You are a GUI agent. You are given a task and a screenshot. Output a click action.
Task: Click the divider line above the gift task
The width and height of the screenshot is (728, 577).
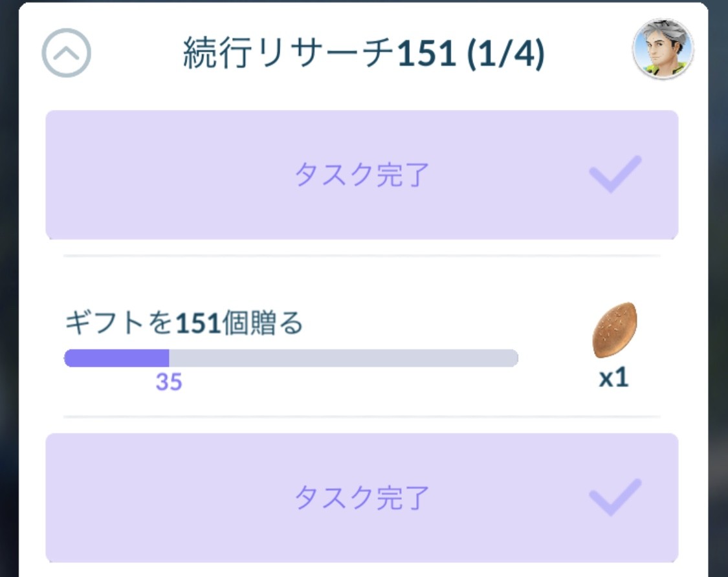coord(362,256)
